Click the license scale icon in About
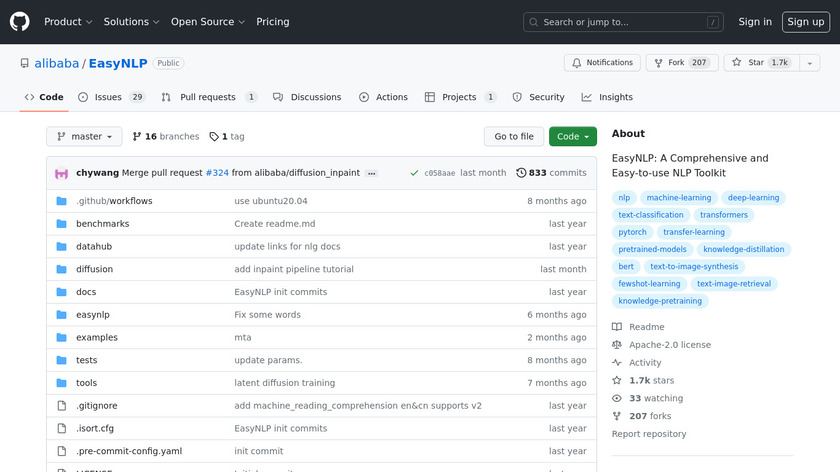The width and height of the screenshot is (840, 472). point(617,344)
